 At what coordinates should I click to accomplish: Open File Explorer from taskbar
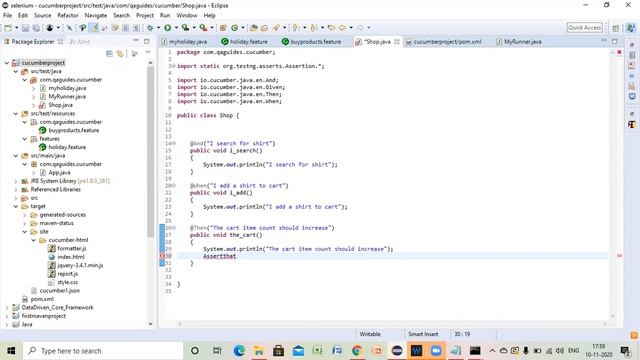coord(258,351)
